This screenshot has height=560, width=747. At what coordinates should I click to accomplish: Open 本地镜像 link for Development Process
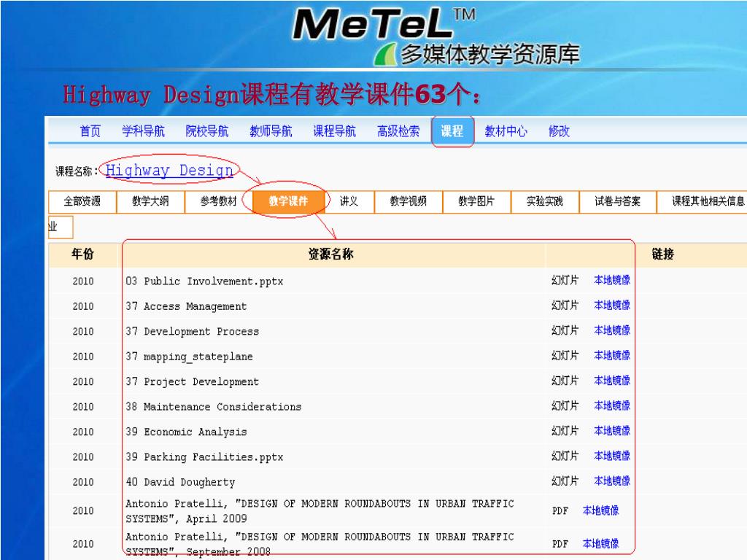pos(612,330)
